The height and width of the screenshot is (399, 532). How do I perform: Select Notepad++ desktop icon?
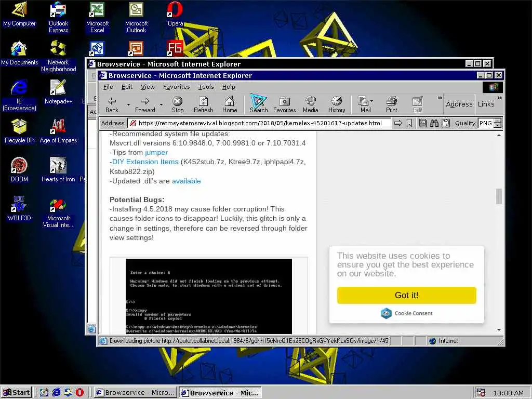click(x=58, y=92)
